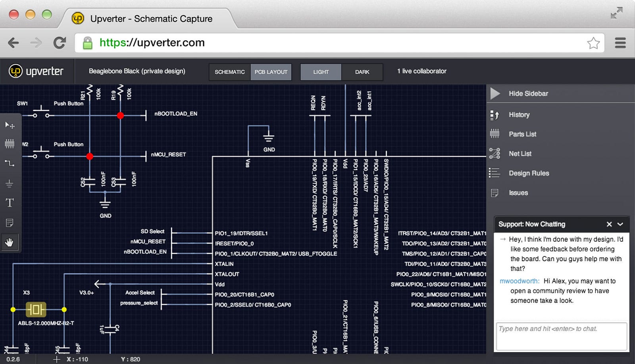Click the V3.0+ power label
Screen dimensions: 635x364
coord(87,293)
